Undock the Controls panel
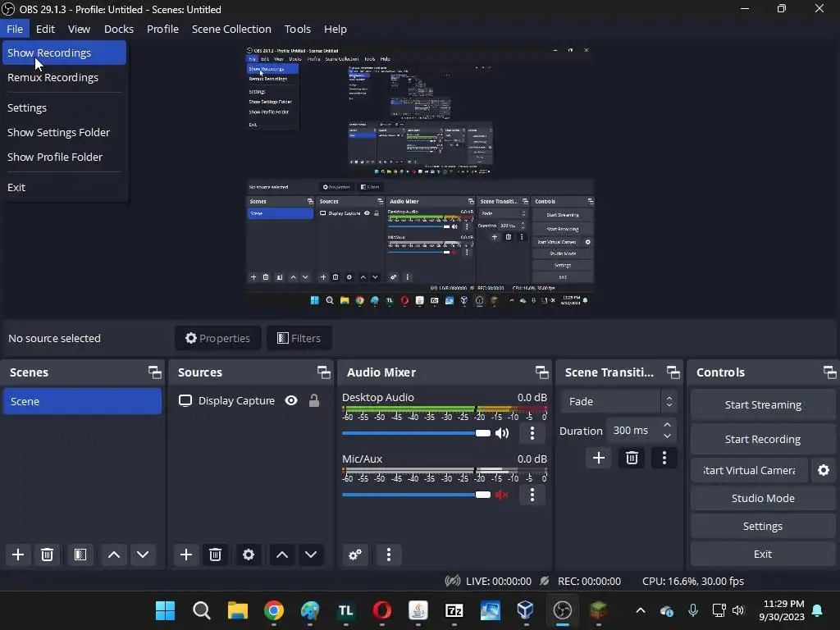Viewport: 840px width, 630px height. tap(830, 372)
